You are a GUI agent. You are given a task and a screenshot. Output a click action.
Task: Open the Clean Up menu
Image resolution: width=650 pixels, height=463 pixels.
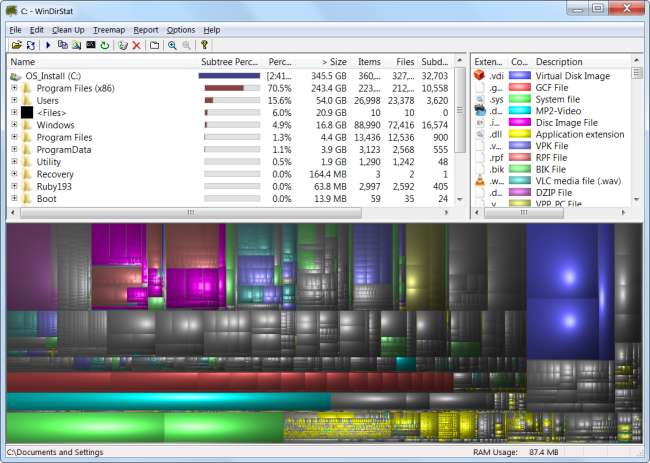68,30
